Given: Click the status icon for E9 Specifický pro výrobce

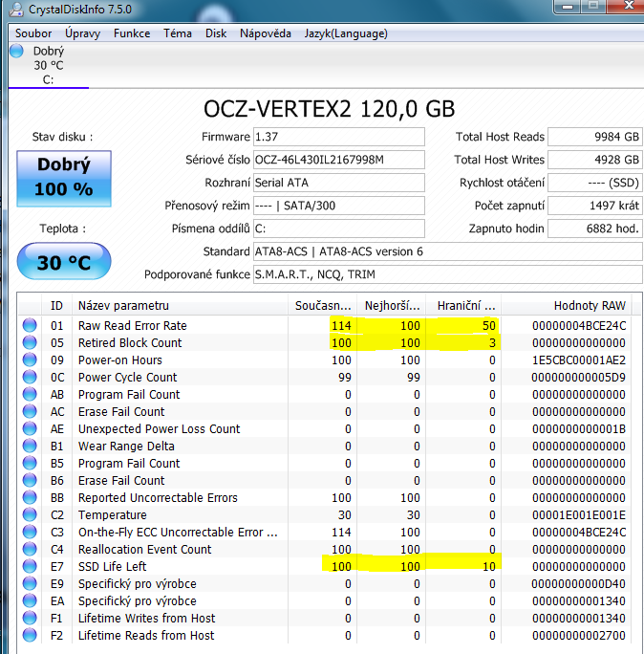Looking at the screenshot, I should coord(30,583).
